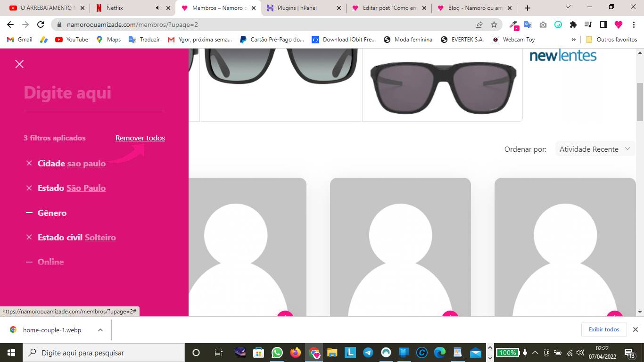
Task: Bookmark this page with the star icon
Action: click(x=494, y=25)
